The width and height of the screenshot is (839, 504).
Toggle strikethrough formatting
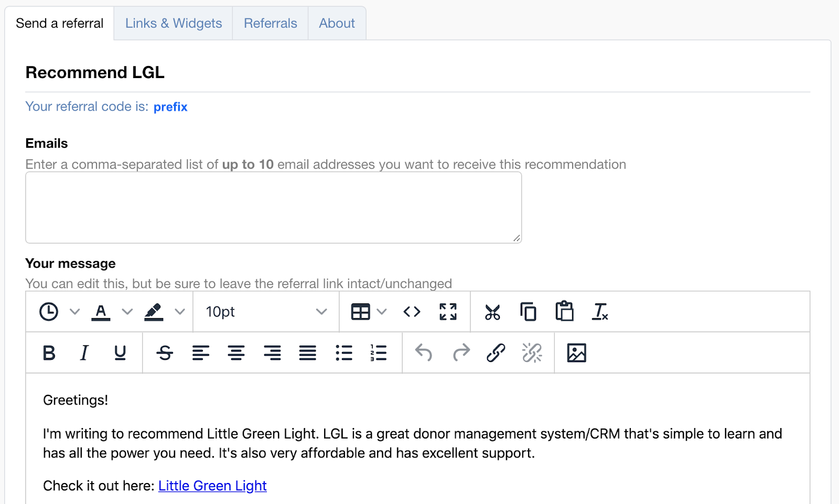coord(165,353)
